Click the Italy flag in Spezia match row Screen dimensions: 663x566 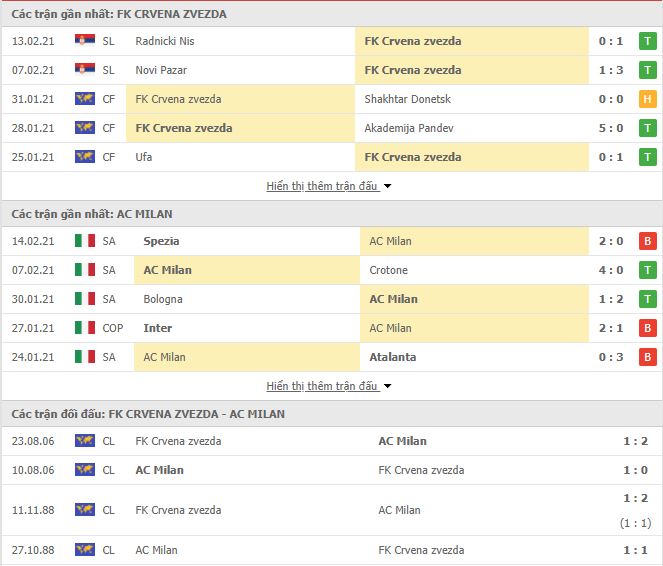(x=85, y=241)
